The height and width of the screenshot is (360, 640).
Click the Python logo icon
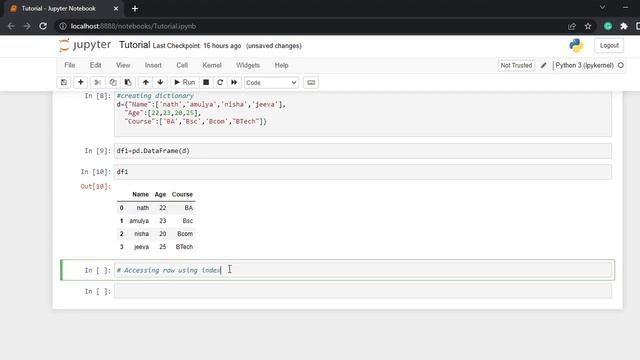(576, 45)
